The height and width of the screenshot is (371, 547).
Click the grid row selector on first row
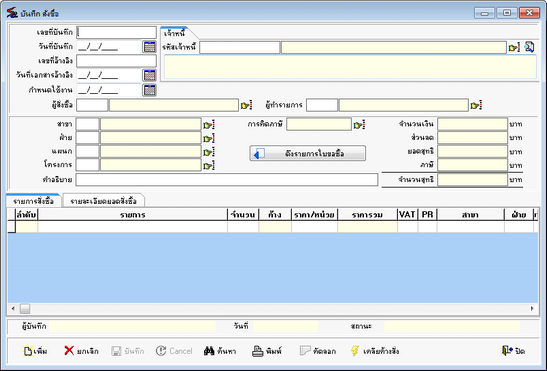tap(12, 227)
